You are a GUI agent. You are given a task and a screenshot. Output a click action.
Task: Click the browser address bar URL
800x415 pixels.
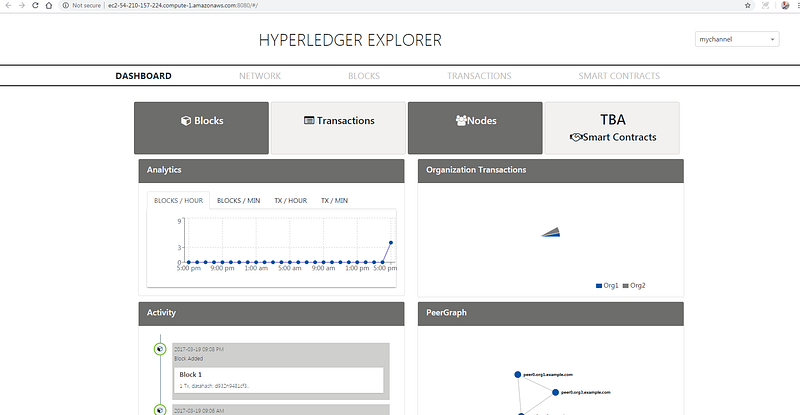183,5
